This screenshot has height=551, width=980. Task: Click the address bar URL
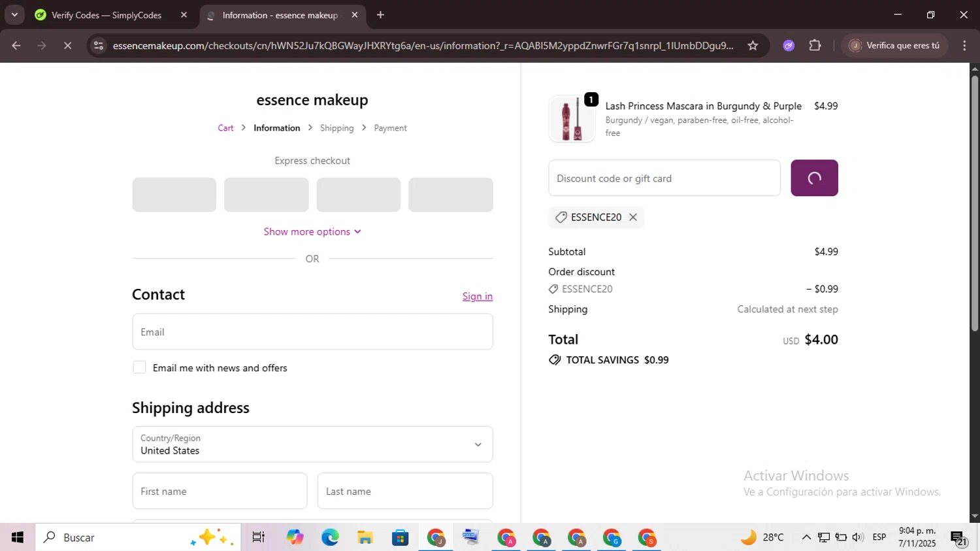(423, 45)
